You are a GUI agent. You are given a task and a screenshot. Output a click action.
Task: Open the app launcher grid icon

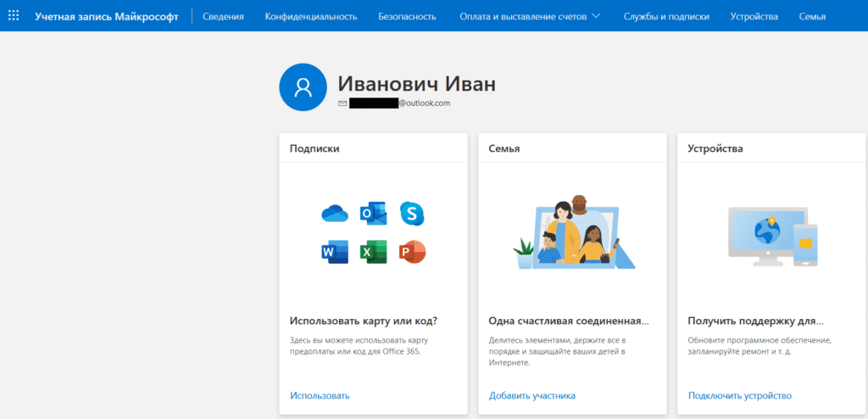[14, 16]
